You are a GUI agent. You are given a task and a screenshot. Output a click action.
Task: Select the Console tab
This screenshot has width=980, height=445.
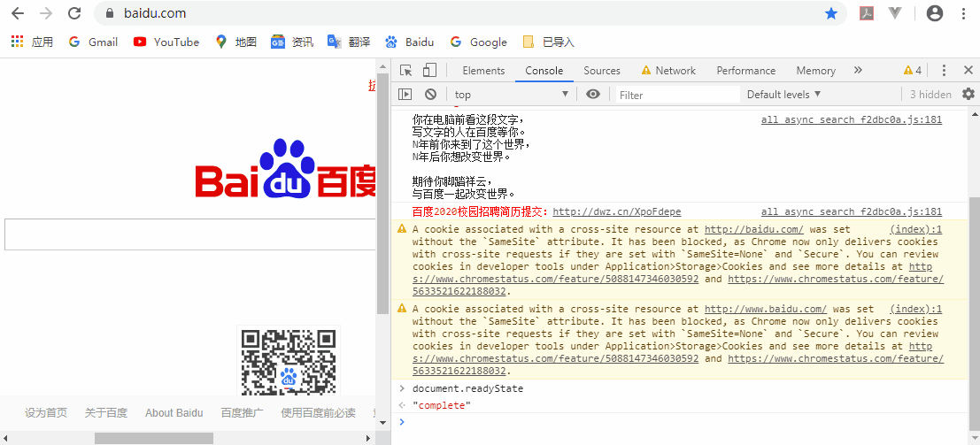pyautogui.click(x=544, y=71)
